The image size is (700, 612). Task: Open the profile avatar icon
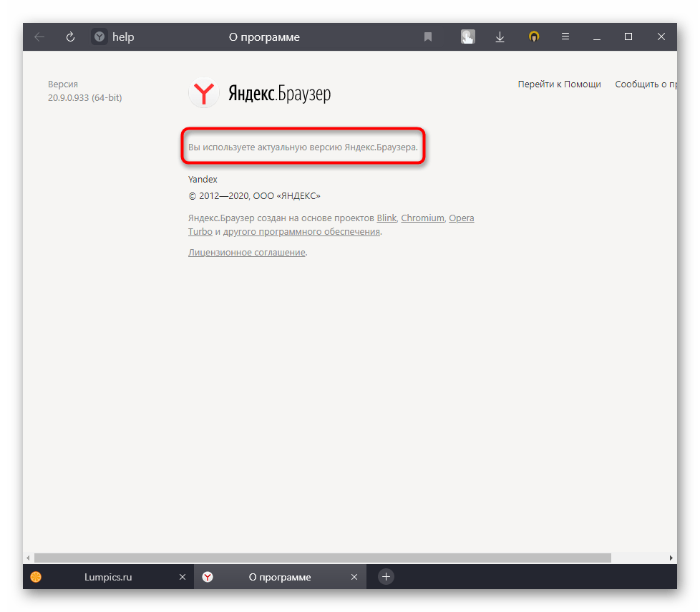[x=467, y=37]
